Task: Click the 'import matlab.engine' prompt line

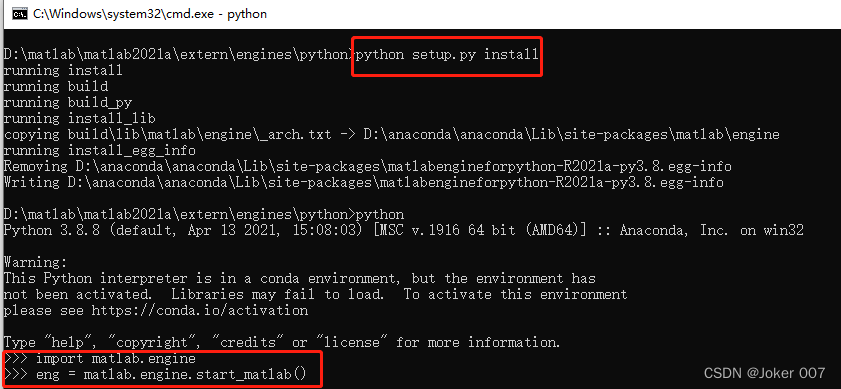Action: pyautogui.click(x=100, y=358)
